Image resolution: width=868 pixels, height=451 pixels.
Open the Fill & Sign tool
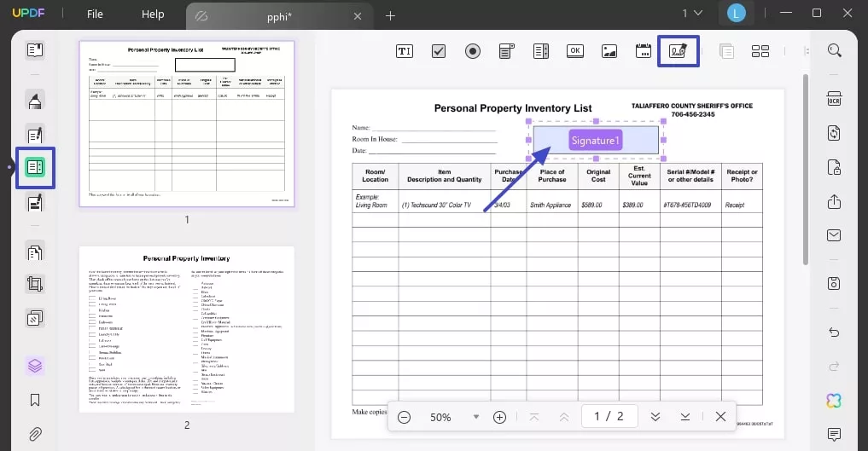(35, 203)
